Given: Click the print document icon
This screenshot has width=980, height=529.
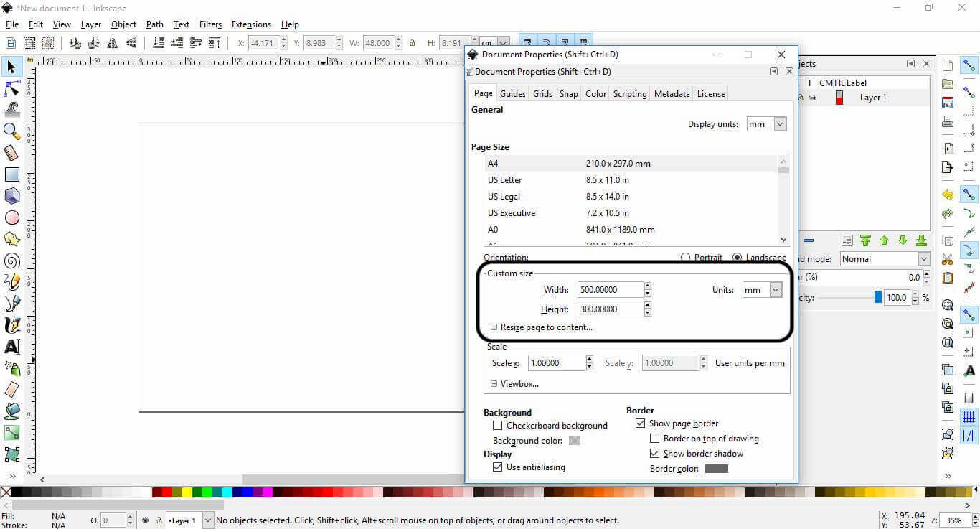Looking at the screenshot, I should 948,121.
